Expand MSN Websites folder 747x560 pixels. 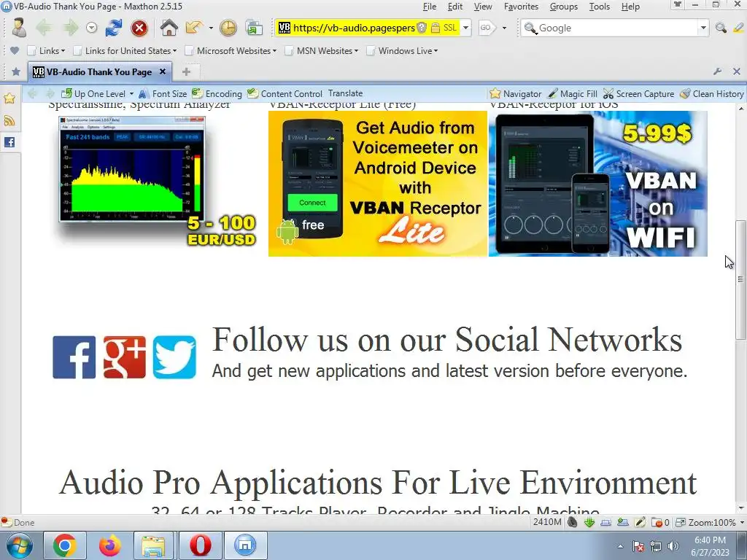(x=322, y=50)
